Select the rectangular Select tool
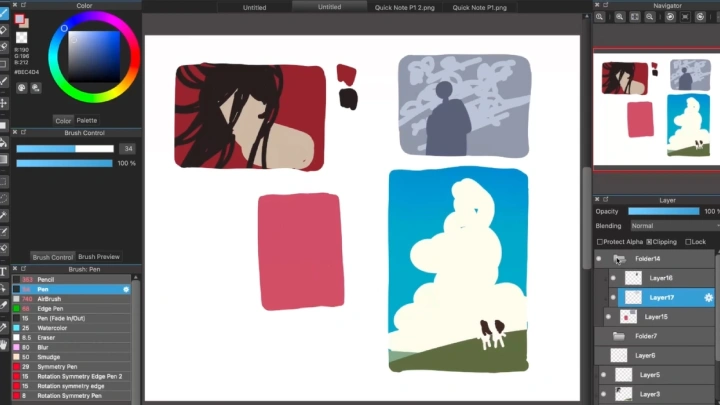The width and height of the screenshot is (720, 405). pyautogui.click(x=3, y=181)
